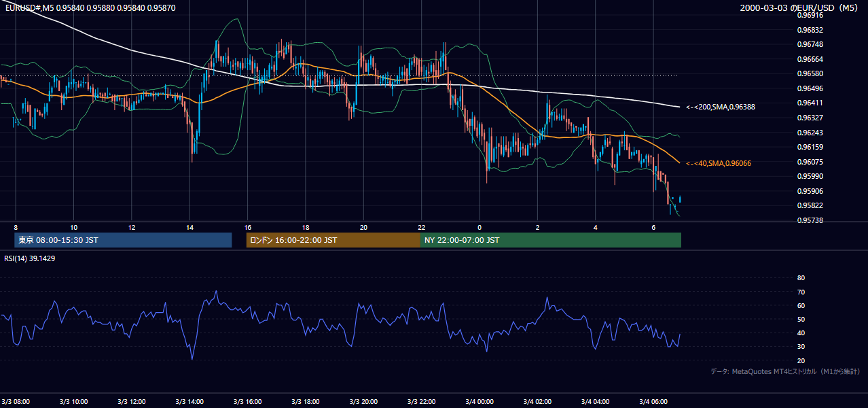
Task: Click the 3/3 14:00 time label
Action: click(x=189, y=402)
